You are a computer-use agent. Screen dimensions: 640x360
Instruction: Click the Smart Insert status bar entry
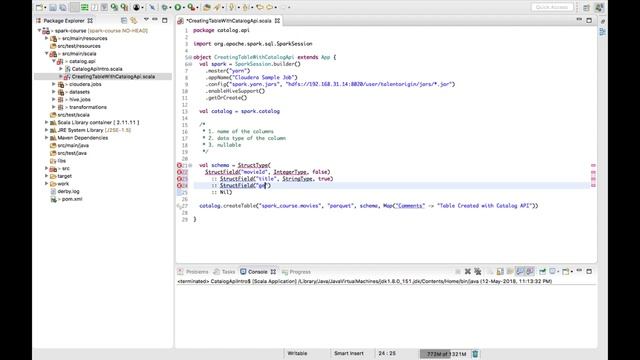click(349, 353)
